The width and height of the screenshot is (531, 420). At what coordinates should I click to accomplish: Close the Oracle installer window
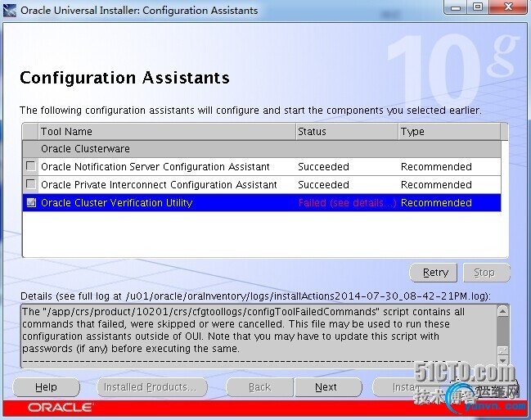[x=508, y=7]
